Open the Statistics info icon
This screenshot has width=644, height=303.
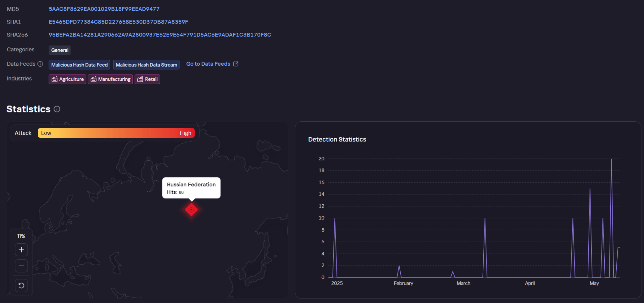click(x=57, y=109)
